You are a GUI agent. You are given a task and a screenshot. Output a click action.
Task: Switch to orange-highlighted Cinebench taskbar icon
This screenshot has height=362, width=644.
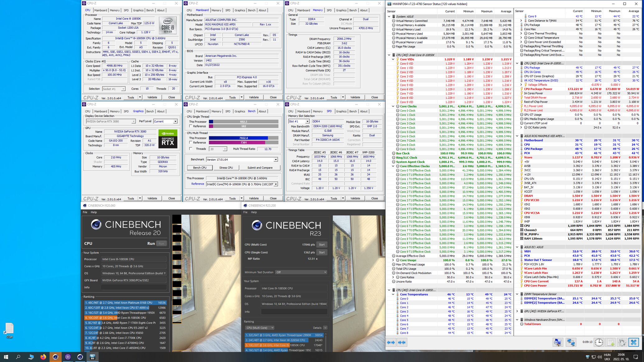pos(55,357)
